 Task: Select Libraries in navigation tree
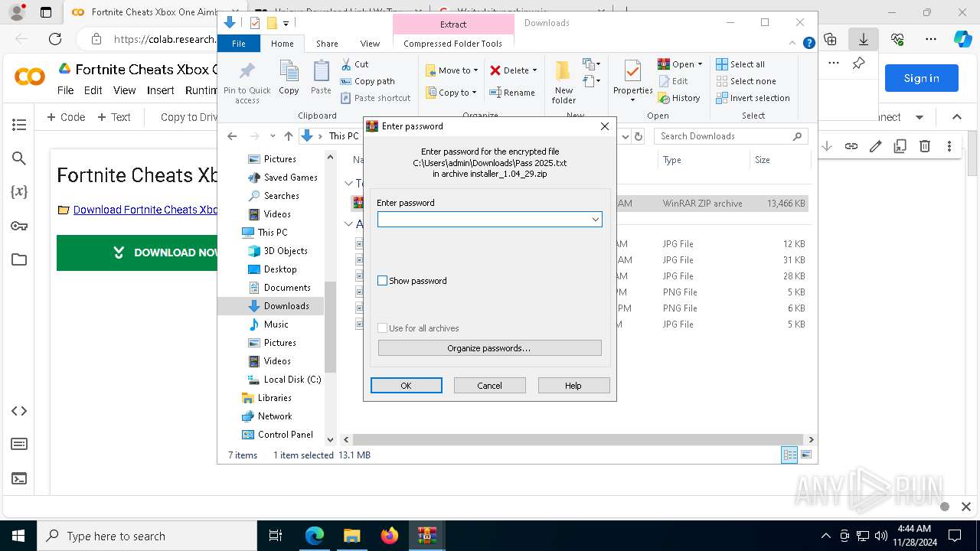[266, 398]
